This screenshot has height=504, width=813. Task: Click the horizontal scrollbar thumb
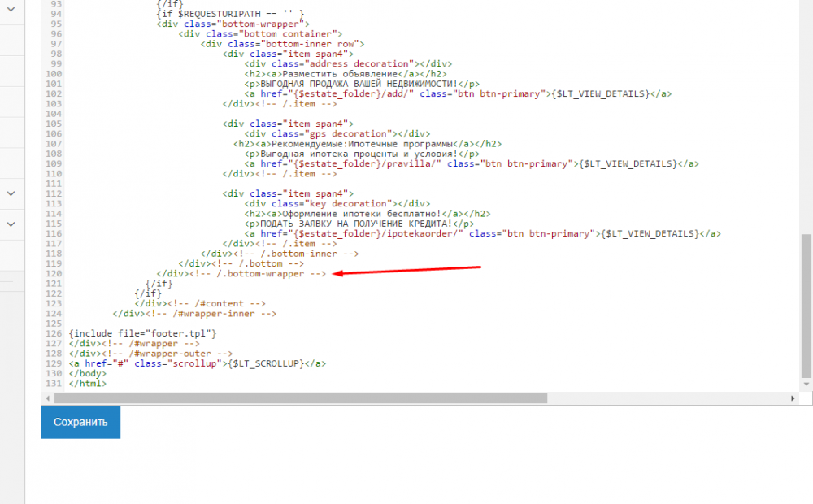(x=301, y=398)
